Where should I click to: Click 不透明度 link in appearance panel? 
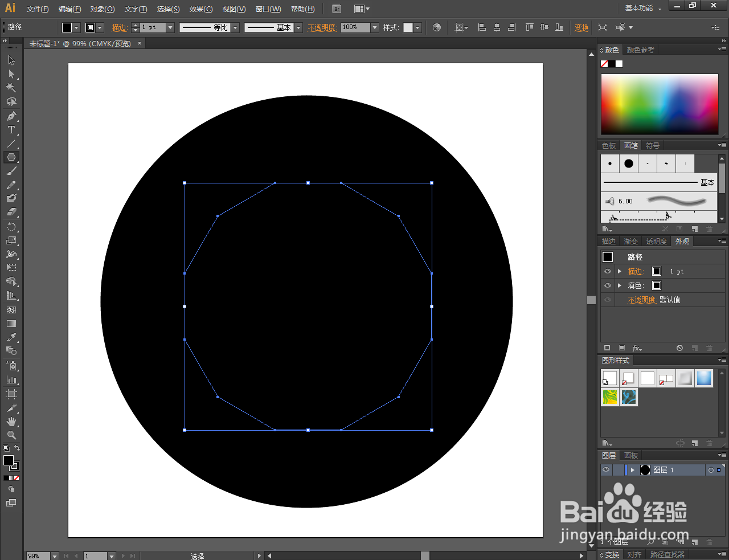(x=642, y=300)
